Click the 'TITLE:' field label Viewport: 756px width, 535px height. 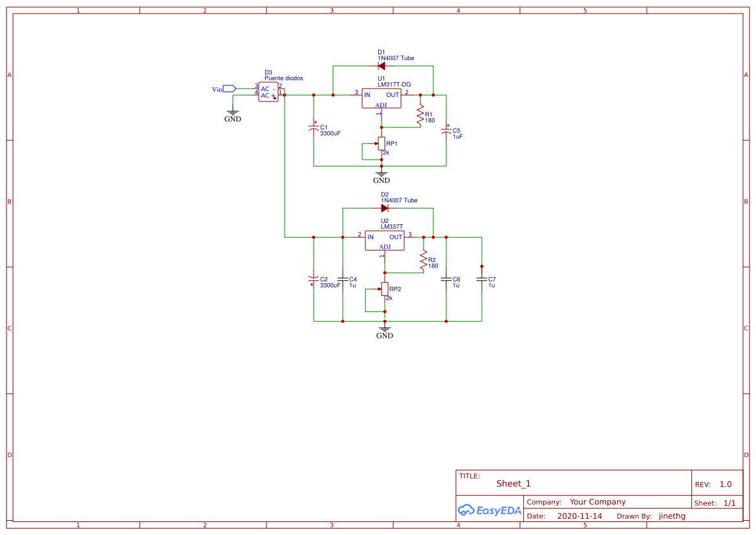click(470, 476)
